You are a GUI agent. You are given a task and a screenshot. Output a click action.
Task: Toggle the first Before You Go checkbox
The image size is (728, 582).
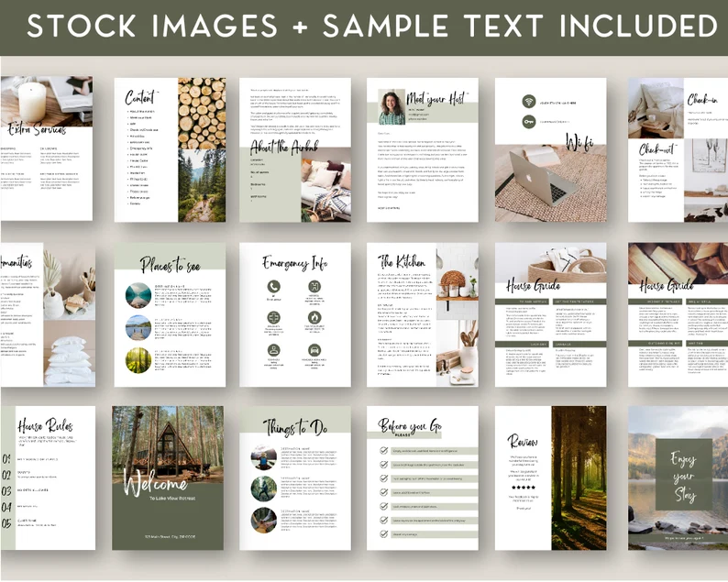pyautogui.click(x=384, y=451)
